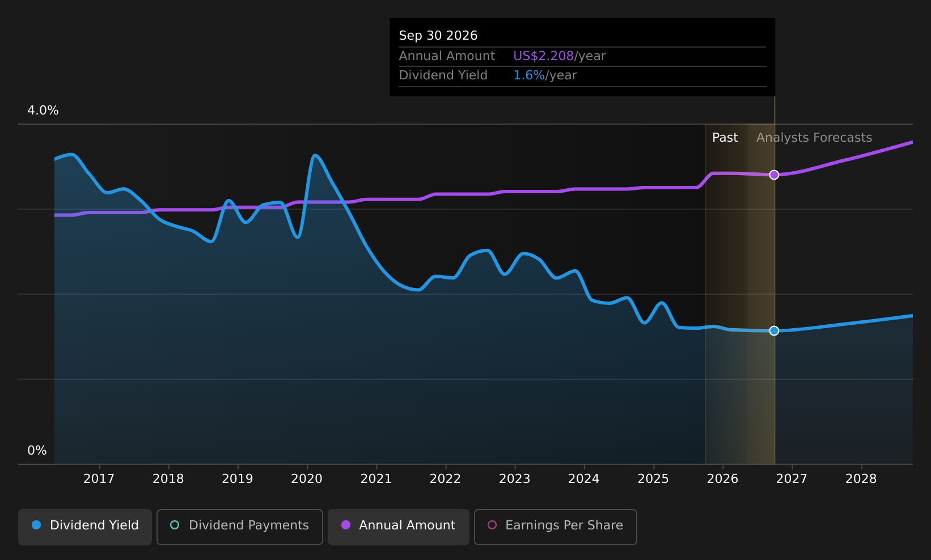Click the 2024 x-axis label
Image resolution: width=931 pixels, height=560 pixels.
[584, 479]
